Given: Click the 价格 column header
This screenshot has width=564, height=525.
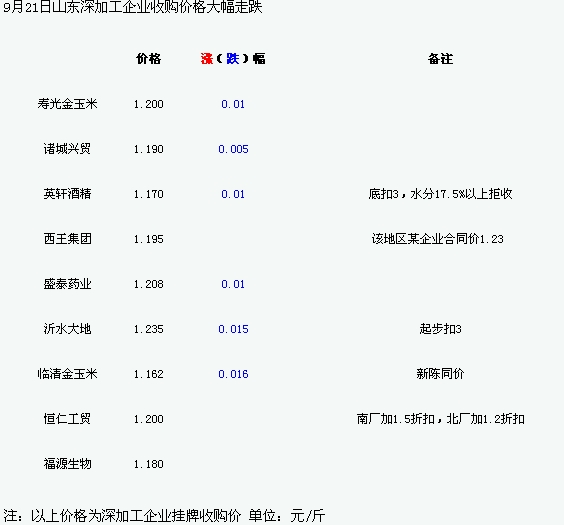Looking at the screenshot, I should (x=149, y=59).
